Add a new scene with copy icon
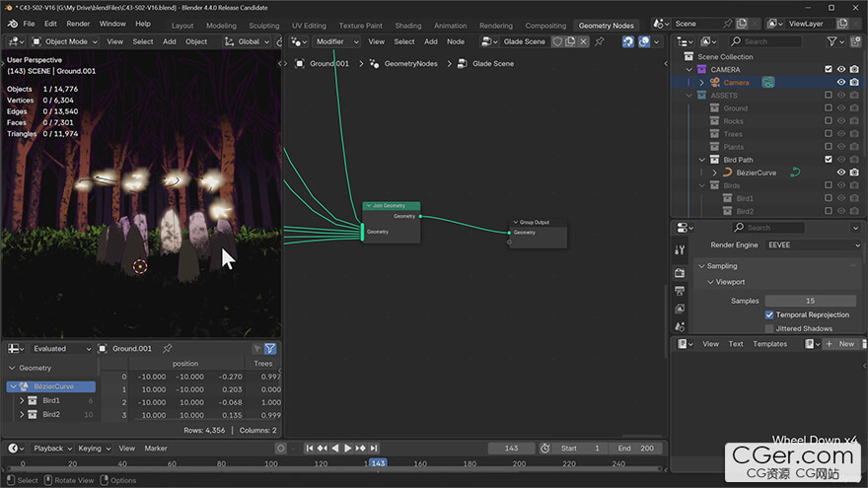The height and width of the screenshot is (488, 868). pyautogui.click(x=742, y=24)
